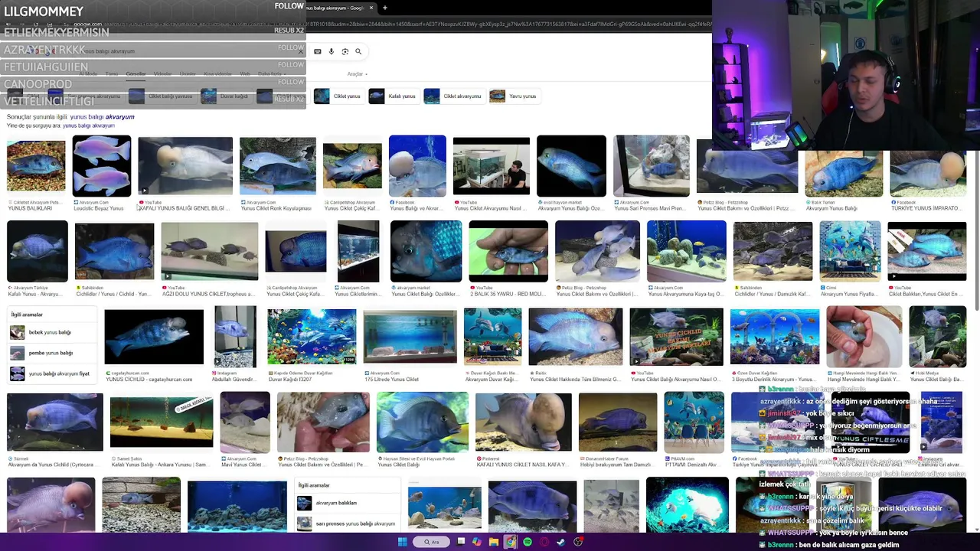
Task: Open Steam from the taskbar
Action: point(561,542)
